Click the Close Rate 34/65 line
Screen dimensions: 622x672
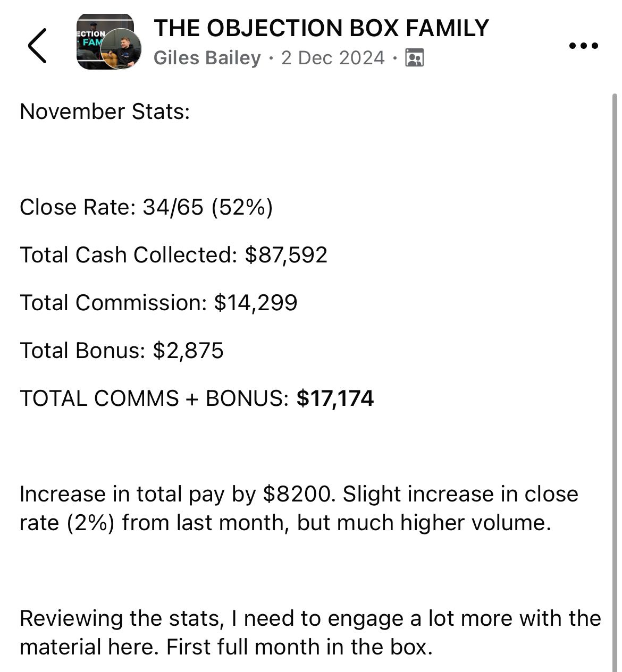[x=146, y=207]
